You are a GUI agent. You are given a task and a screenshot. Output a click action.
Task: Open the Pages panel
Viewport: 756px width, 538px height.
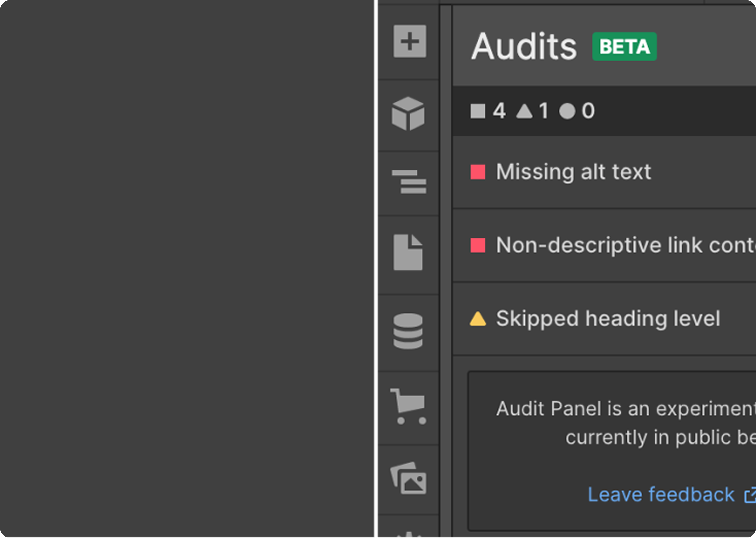click(408, 252)
